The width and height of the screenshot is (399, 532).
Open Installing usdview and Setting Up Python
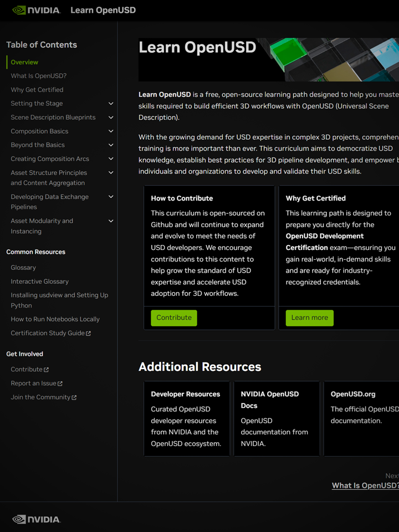point(59,300)
